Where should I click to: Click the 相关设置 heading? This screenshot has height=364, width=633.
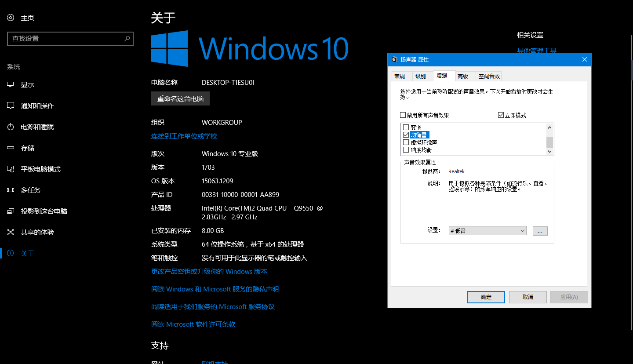coord(530,35)
